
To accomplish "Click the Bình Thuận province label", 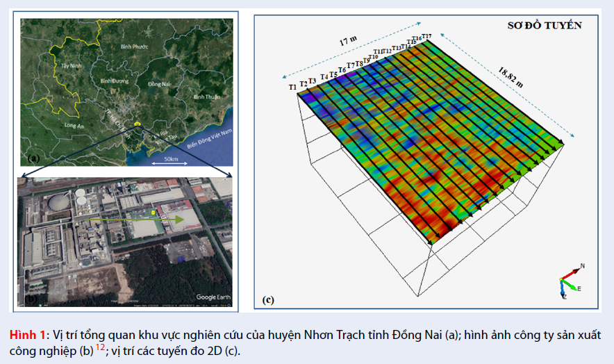I will (x=206, y=97).
